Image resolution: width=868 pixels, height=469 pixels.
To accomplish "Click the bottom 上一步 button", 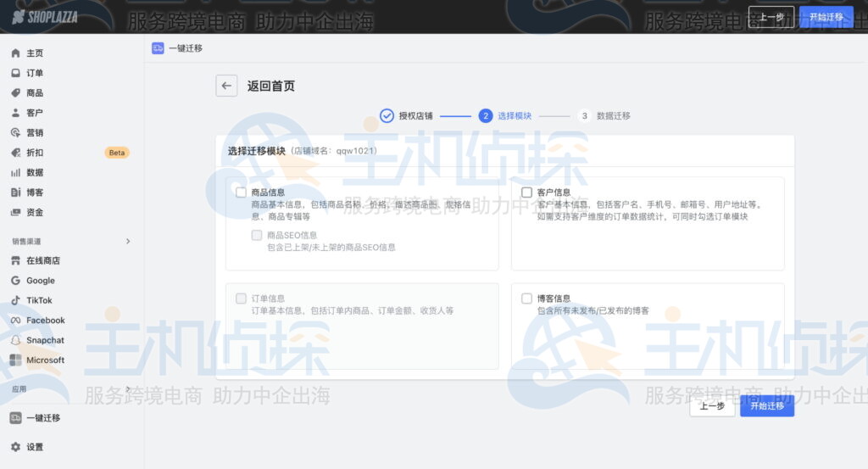I will point(712,406).
